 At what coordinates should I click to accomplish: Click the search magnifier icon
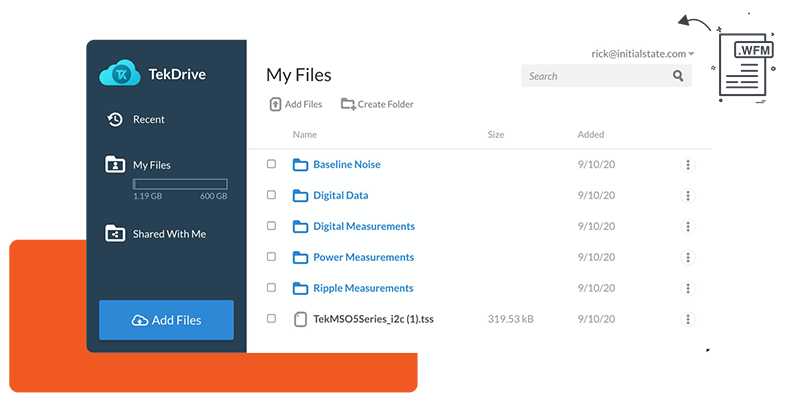click(678, 76)
